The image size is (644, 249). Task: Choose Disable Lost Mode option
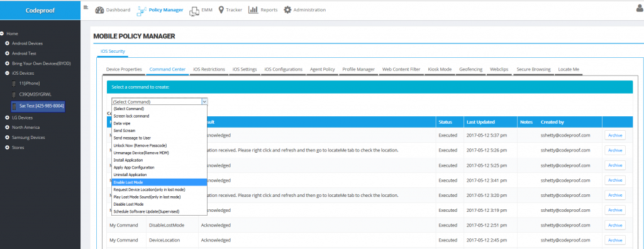pos(159,204)
